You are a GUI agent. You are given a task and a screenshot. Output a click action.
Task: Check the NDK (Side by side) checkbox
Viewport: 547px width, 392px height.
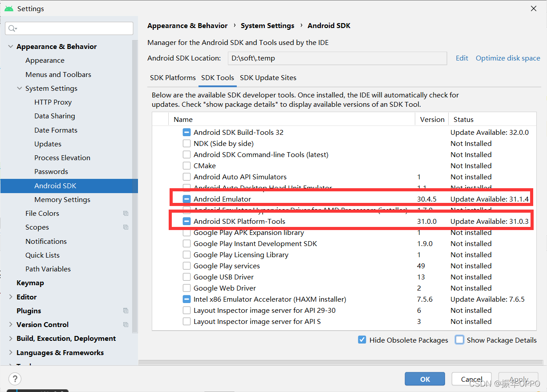(186, 143)
